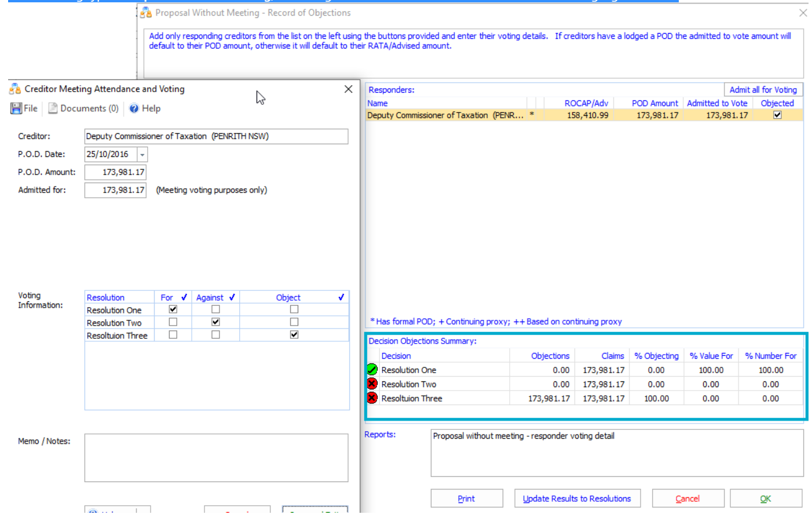The width and height of the screenshot is (812, 518).
Task: Click Update Results to Resolutions button
Action: coord(577,498)
